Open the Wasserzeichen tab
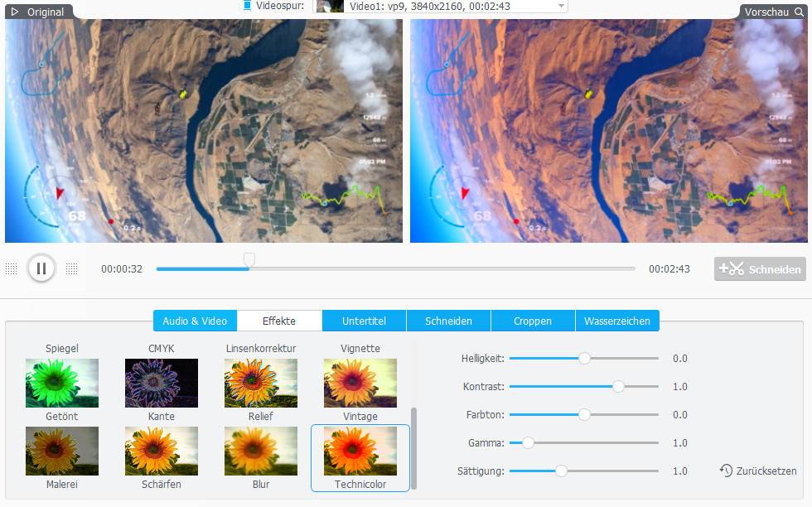812x507 pixels. (617, 321)
